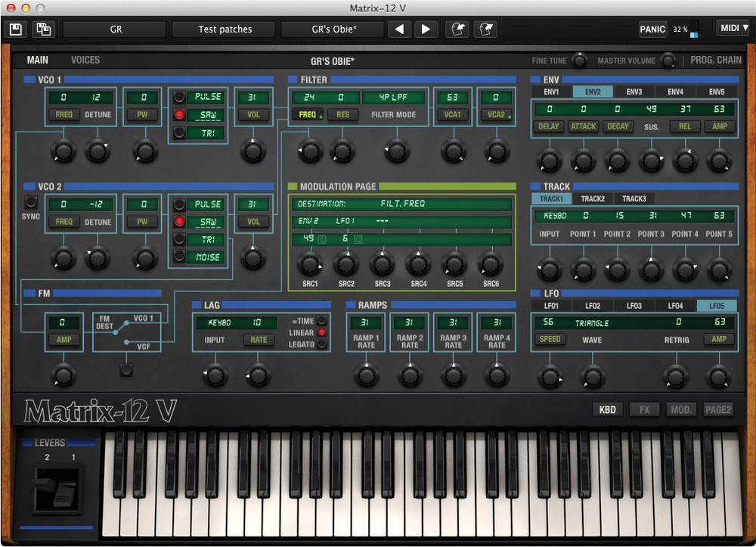Image resolution: width=756 pixels, height=547 pixels.
Task: Go to the previous preset arrow
Action: point(400,30)
